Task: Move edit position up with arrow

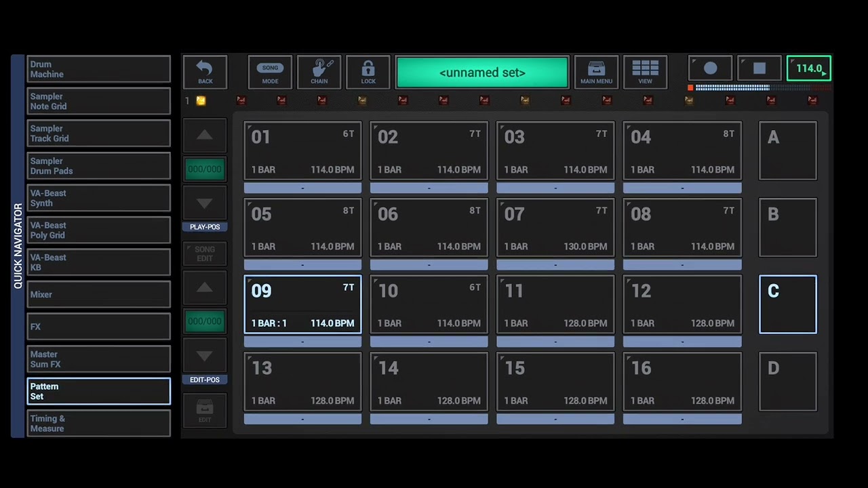Action: click(205, 288)
